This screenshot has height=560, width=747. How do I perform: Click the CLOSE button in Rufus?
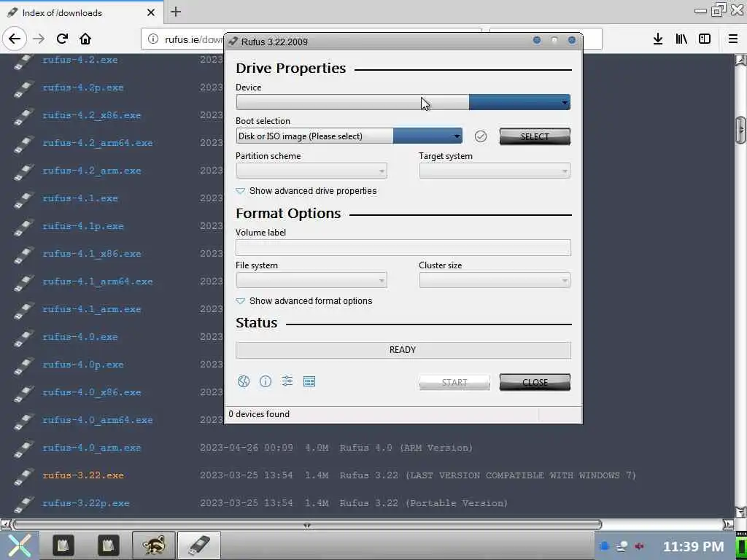pyautogui.click(x=535, y=382)
